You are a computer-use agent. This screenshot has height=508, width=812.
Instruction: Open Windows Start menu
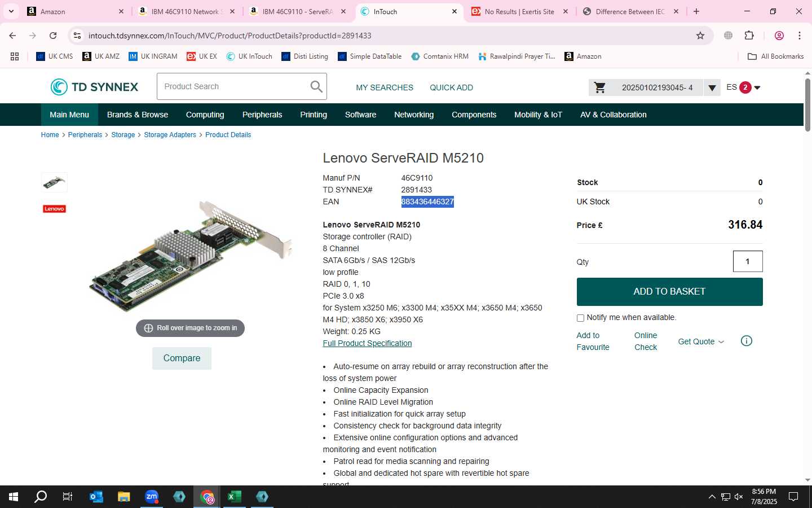coord(14,497)
